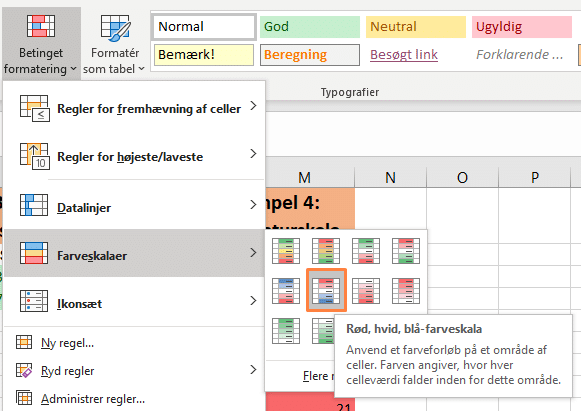Click the Datalinjer data bars icon
The image size is (581, 411).
34,205
